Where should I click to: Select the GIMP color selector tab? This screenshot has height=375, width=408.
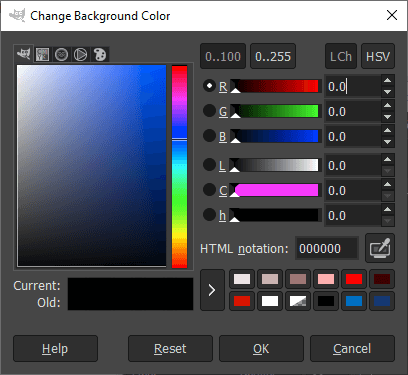[x=24, y=54]
